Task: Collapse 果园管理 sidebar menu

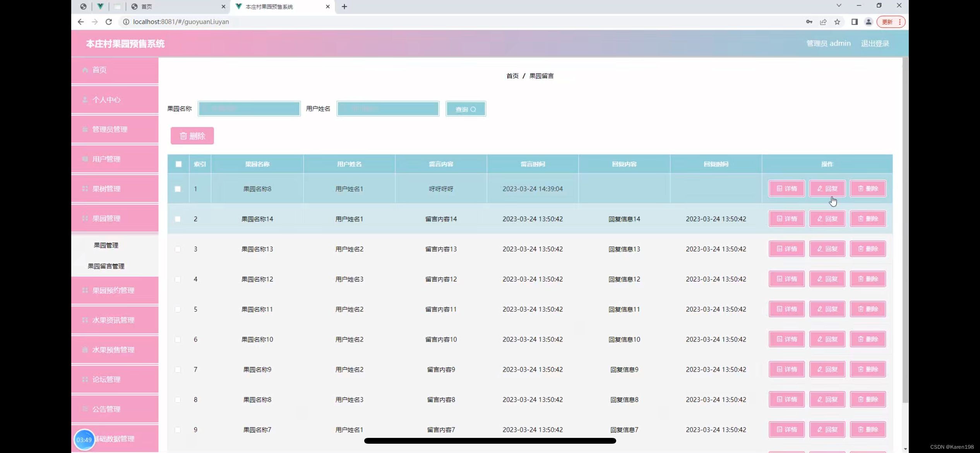Action: 115,219
